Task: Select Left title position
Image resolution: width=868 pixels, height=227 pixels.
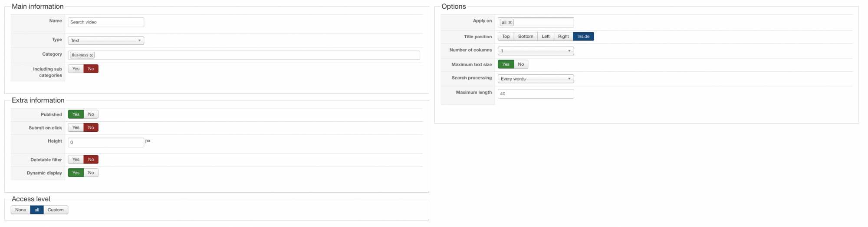Action: [x=546, y=37]
